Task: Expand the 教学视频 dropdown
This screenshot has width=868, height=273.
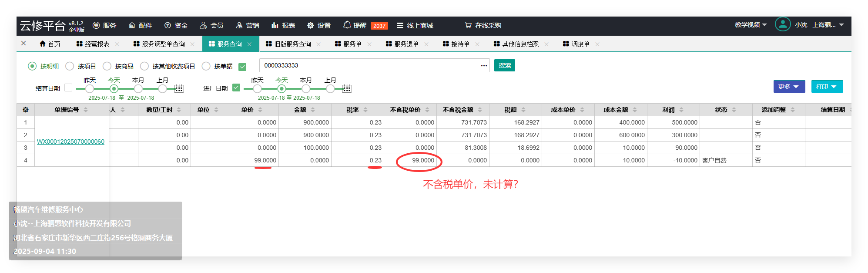Action: [x=751, y=25]
